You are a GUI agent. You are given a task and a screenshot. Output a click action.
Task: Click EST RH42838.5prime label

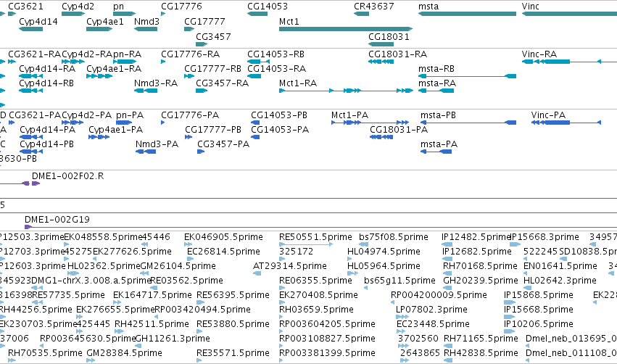[x=481, y=354]
